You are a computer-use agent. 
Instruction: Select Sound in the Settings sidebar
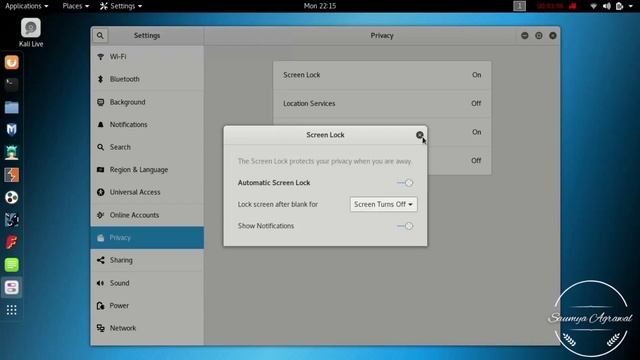point(147,283)
